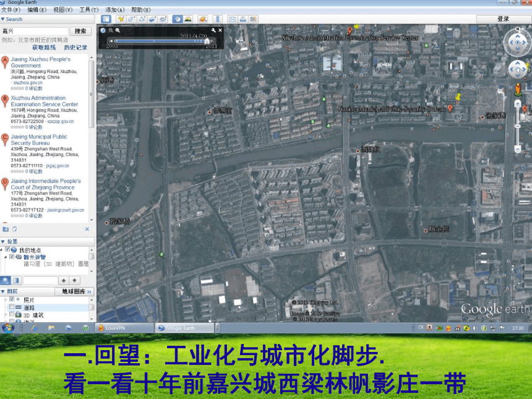Open the 文件(F) menu
This screenshot has width=532, height=399.
11,10
